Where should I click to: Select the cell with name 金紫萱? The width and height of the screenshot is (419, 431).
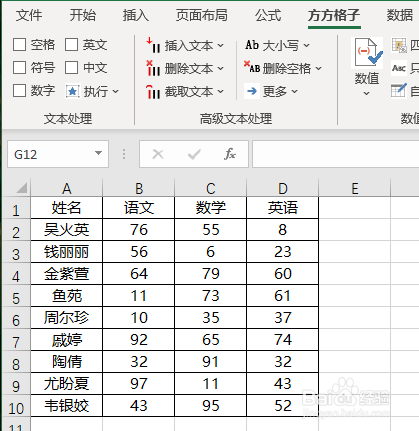point(67,274)
